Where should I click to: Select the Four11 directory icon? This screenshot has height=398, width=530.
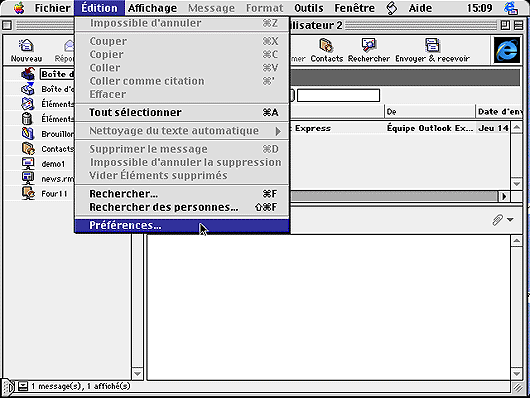tap(28, 193)
